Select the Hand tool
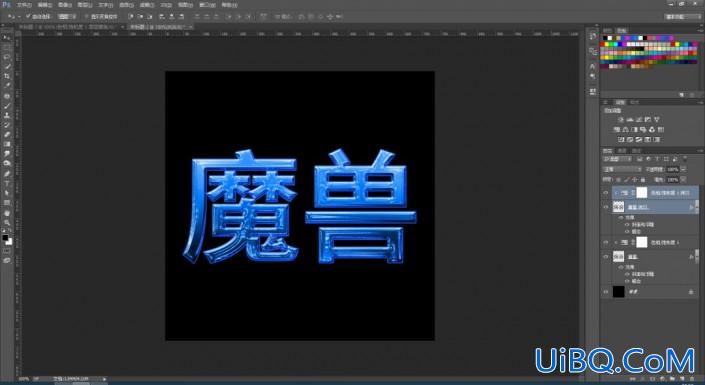The image size is (705, 385). (7, 213)
